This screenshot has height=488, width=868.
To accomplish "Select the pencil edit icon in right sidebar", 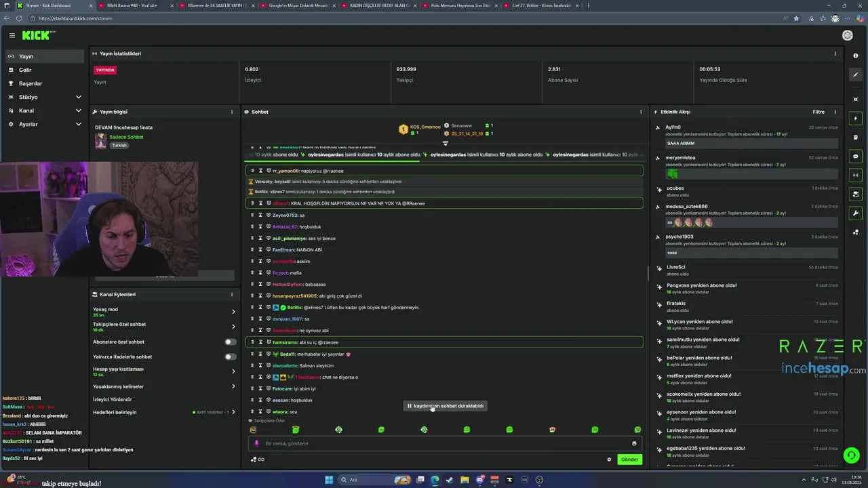I will click(856, 75).
